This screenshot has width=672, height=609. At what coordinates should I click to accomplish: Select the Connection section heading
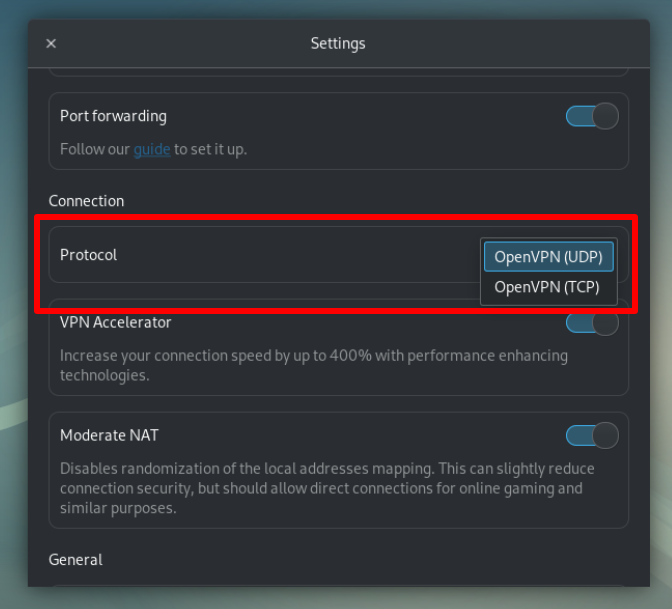[86, 201]
